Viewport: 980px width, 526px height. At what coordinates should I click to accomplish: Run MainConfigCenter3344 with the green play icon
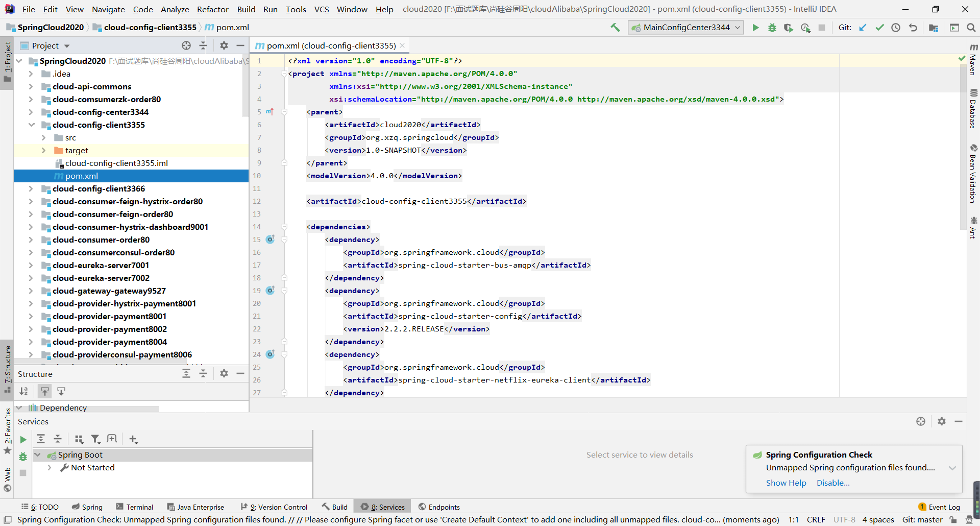coord(755,28)
